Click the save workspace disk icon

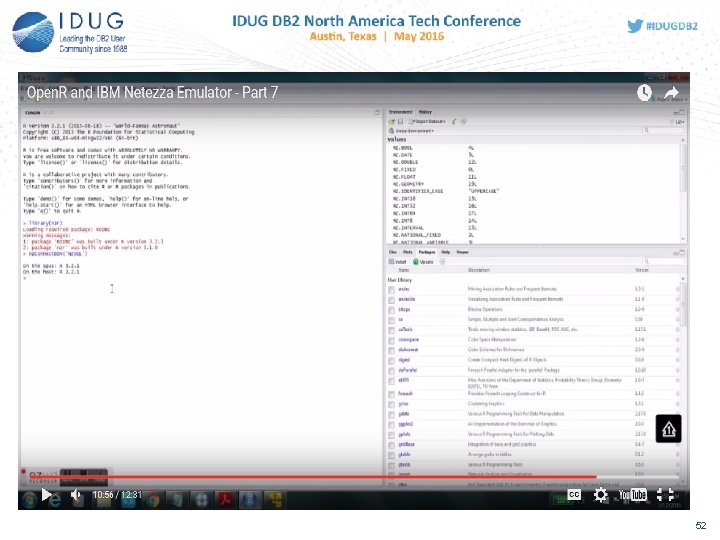tap(400, 121)
